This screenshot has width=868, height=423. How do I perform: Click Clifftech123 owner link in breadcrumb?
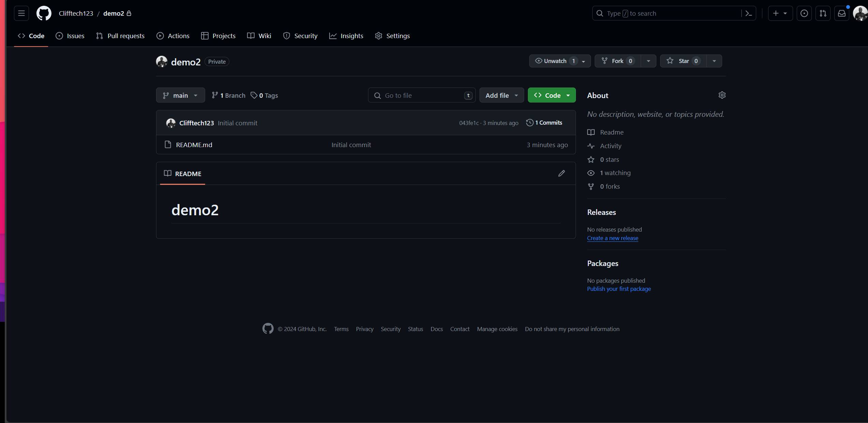tap(76, 13)
